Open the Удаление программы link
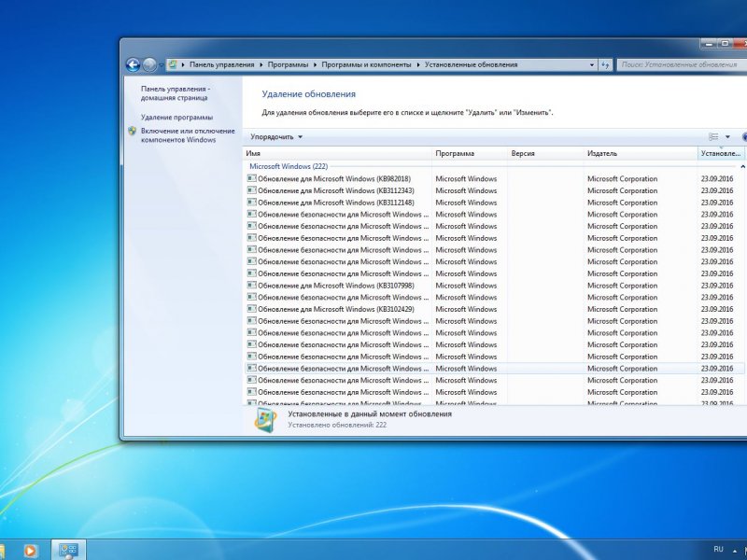This screenshot has width=747, height=560. click(176, 118)
